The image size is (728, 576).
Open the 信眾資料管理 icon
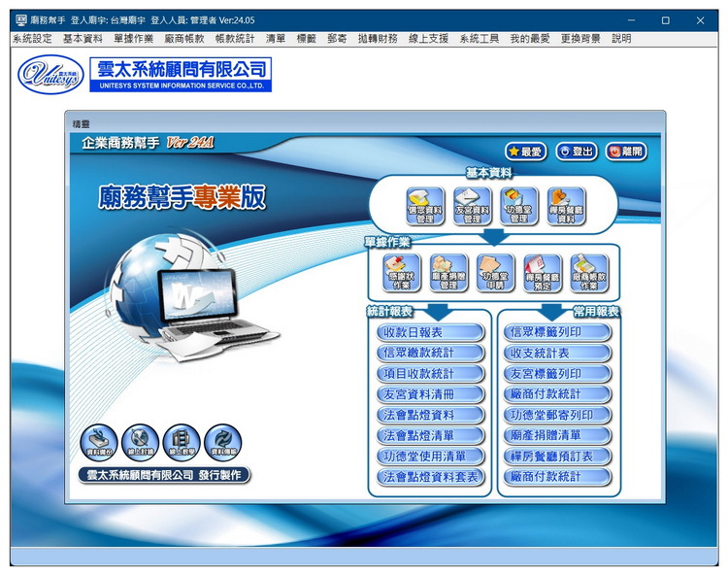pos(425,206)
